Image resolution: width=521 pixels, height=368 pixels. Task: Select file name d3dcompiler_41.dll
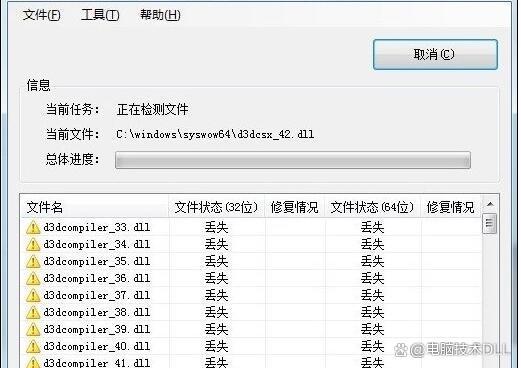pos(97,363)
